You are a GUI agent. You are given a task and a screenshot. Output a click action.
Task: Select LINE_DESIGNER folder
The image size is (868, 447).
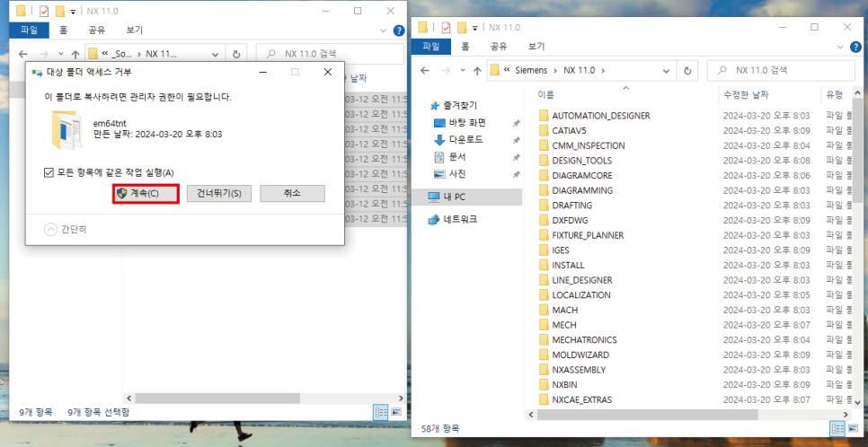[x=582, y=280]
